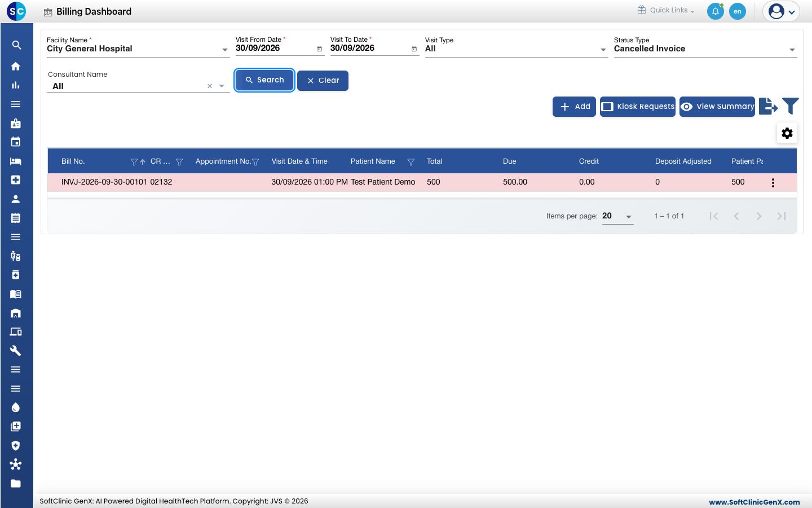Open Quick Links menu
This screenshot has height=508, width=812.
pos(666,10)
